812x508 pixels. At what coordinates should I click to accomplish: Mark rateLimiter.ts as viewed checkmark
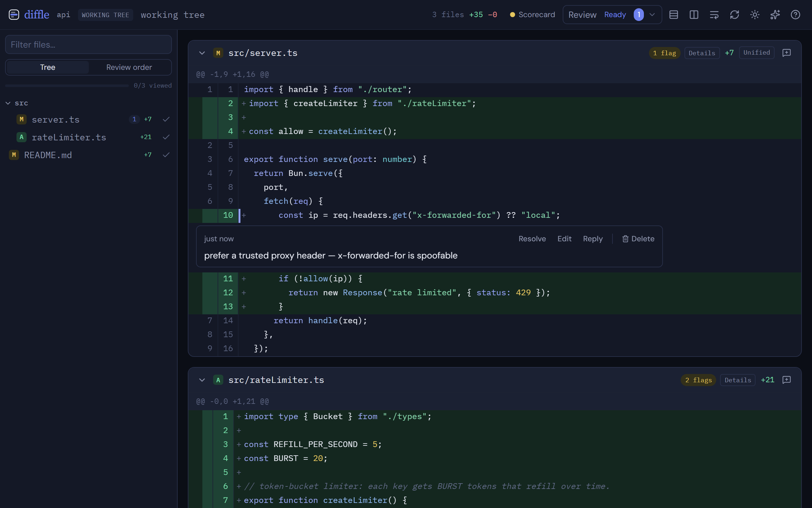(166, 137)
